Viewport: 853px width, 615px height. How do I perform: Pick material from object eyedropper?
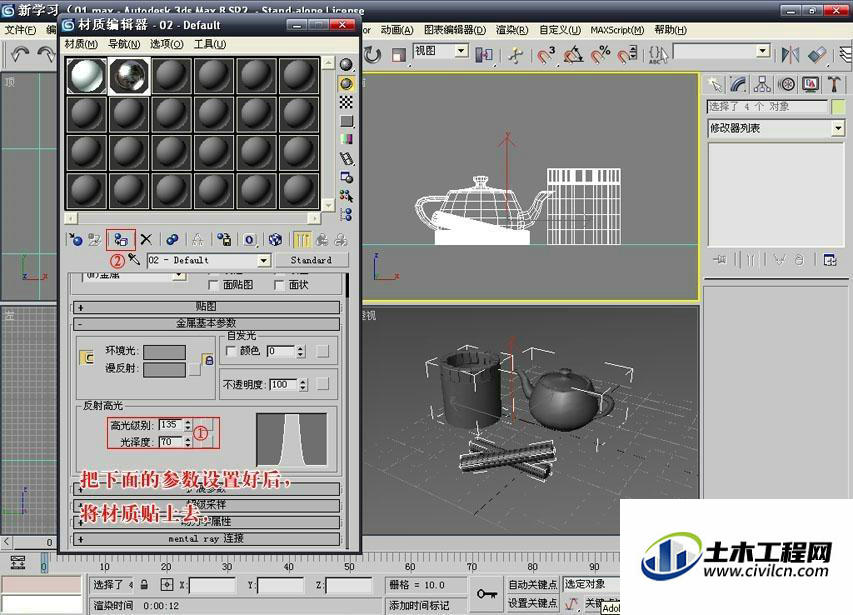point(134,259)
